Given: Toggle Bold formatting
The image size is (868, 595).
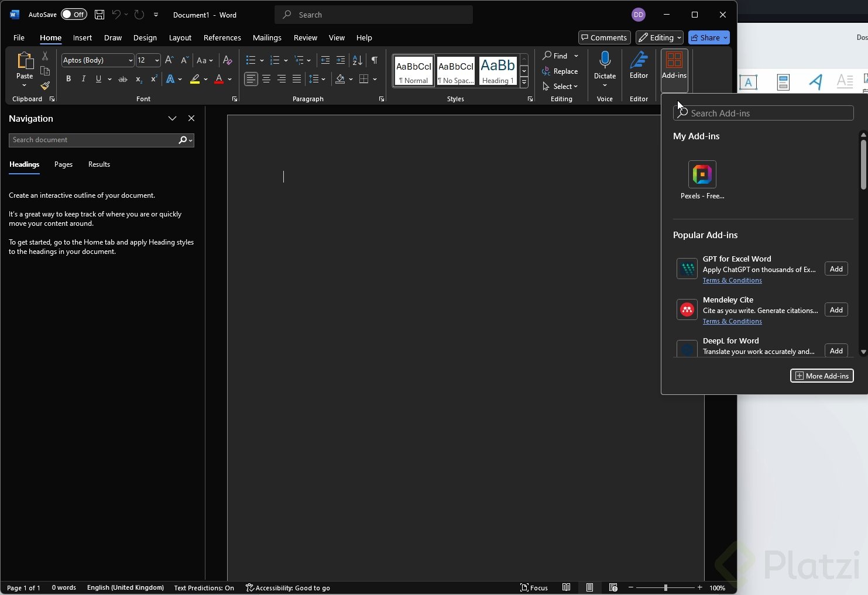Looking at the screenshot, I should click(68, 79).
